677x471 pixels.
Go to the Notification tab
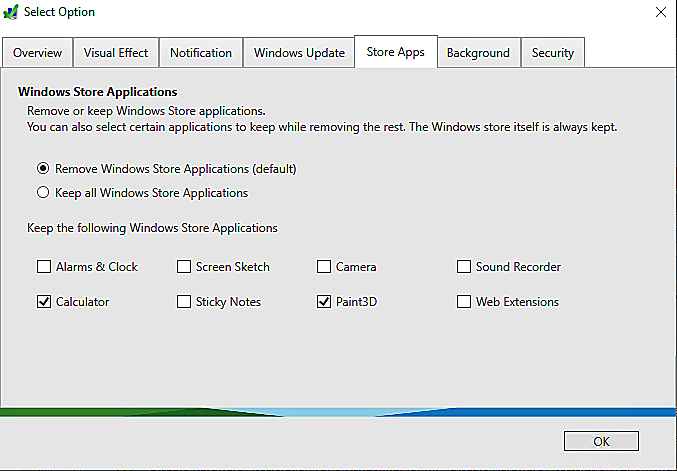click(x=201, y=53)
